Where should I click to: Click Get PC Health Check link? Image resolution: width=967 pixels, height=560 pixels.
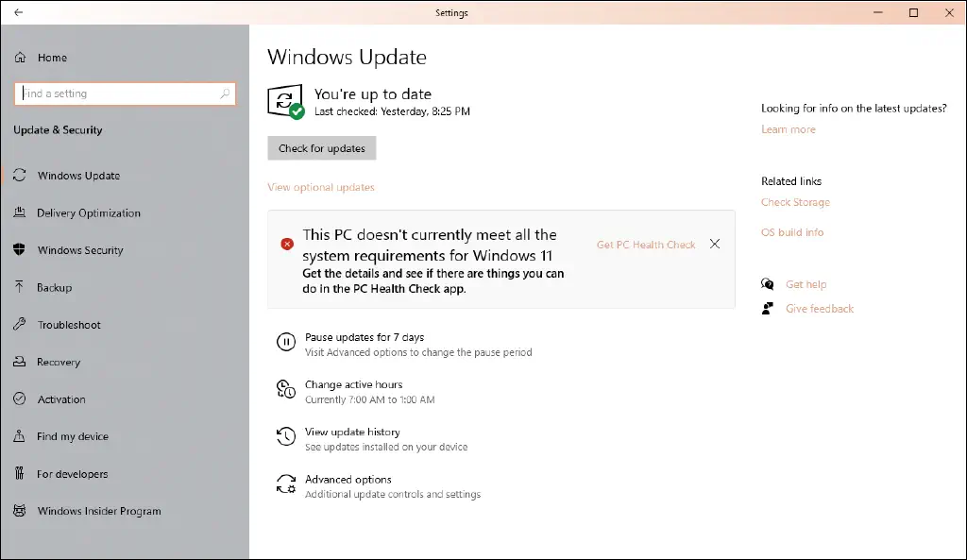click(646, 245)
